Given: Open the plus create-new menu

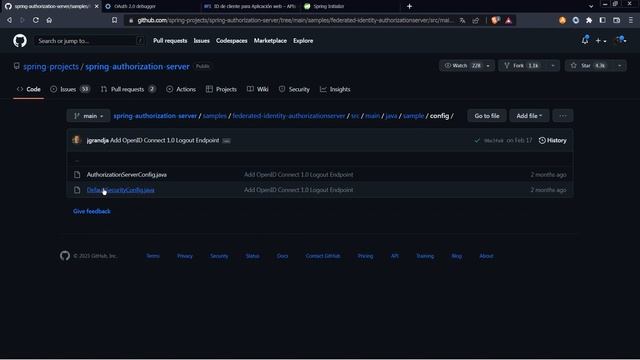Looking at the screenshot, I should [600, 41].
